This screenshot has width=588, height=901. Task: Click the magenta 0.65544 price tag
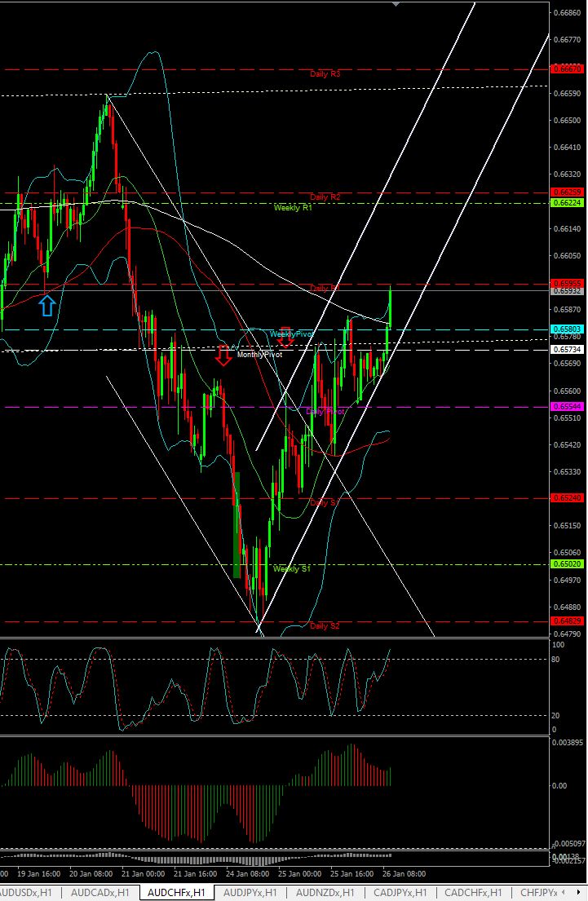coord(567,406)
